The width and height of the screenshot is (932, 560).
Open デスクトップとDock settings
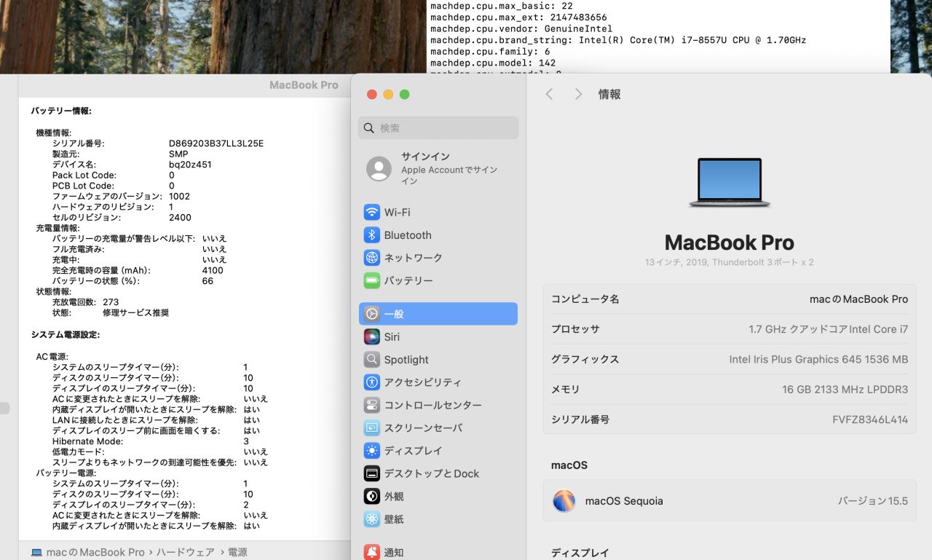click(431, 473)
